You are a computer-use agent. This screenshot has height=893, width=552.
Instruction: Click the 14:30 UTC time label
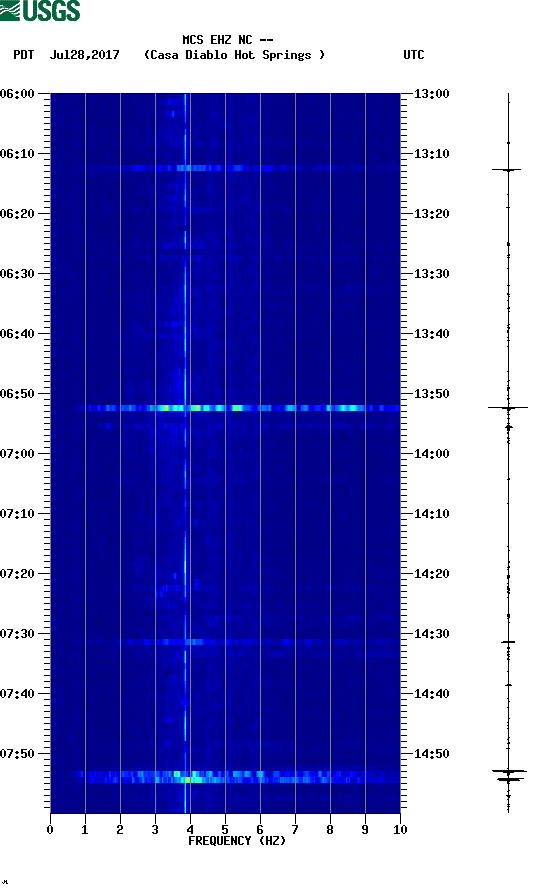pos(432,633)
